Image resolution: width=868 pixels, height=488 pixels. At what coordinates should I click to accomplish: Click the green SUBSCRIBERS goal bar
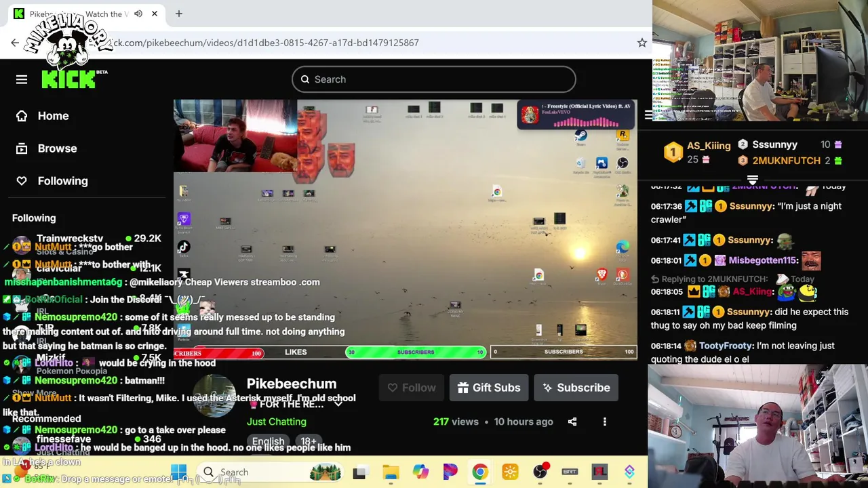click(x=416, y=352)
